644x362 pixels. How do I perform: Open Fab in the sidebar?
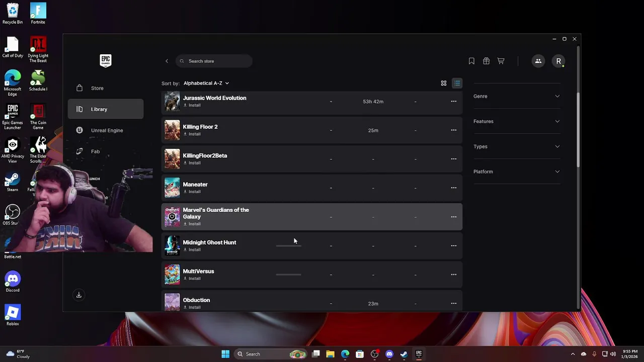click(x=106, y=151)
